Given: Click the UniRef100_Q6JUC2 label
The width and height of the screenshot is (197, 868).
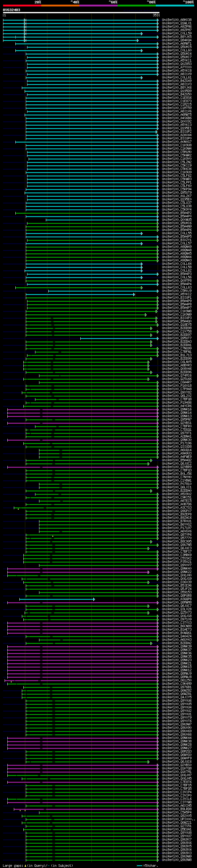Looking at the screenshot, I should point(176,464).
